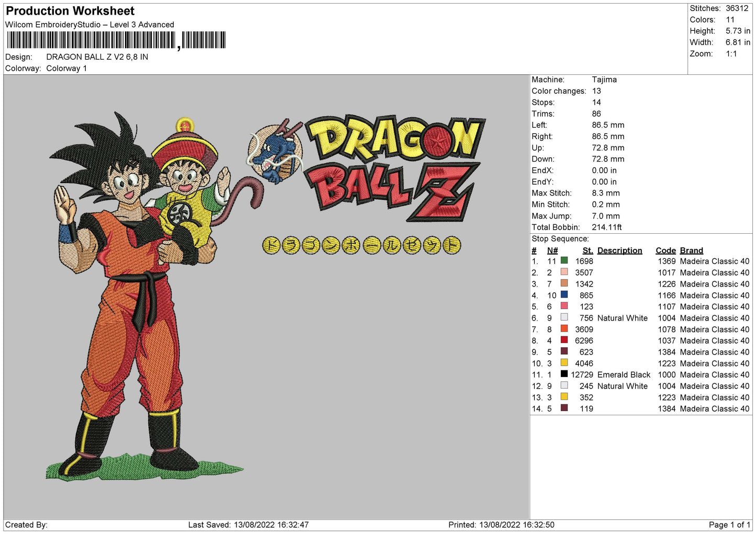Viewport: 756px width, 534px height.
Task: Click the Color changes value 13
Action: point(596,91)
